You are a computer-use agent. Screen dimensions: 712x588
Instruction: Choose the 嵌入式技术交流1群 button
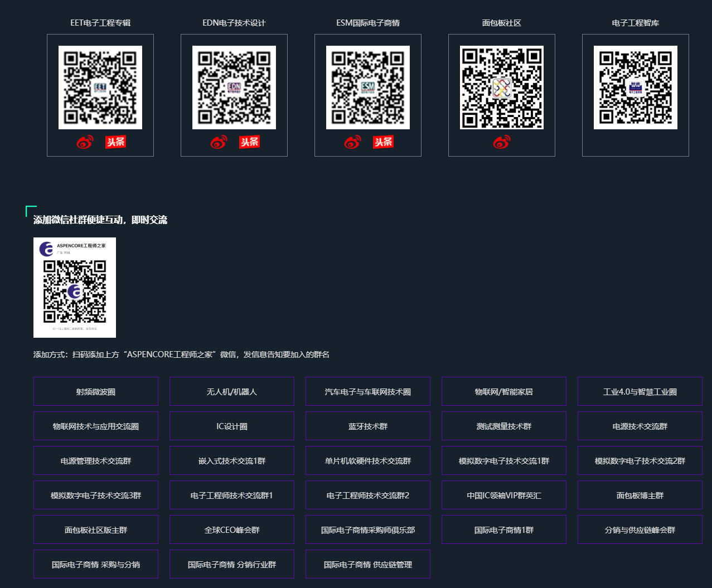(x=232, y=460)
